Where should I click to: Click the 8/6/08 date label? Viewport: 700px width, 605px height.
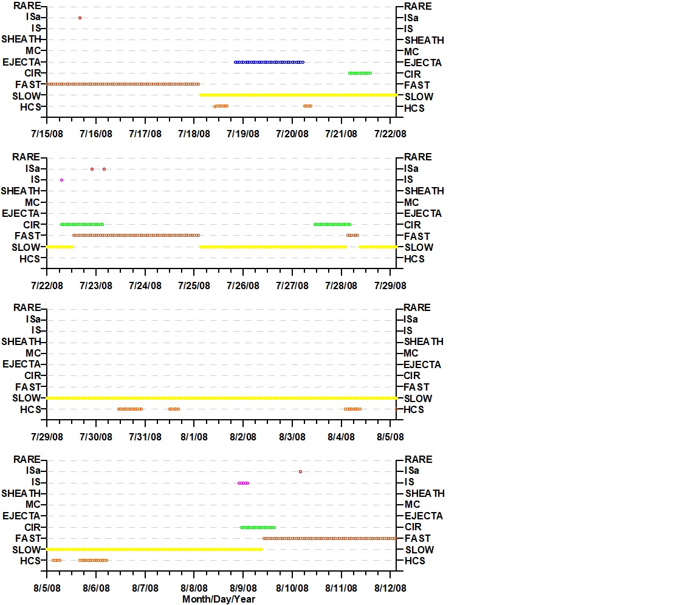(96, 588)
